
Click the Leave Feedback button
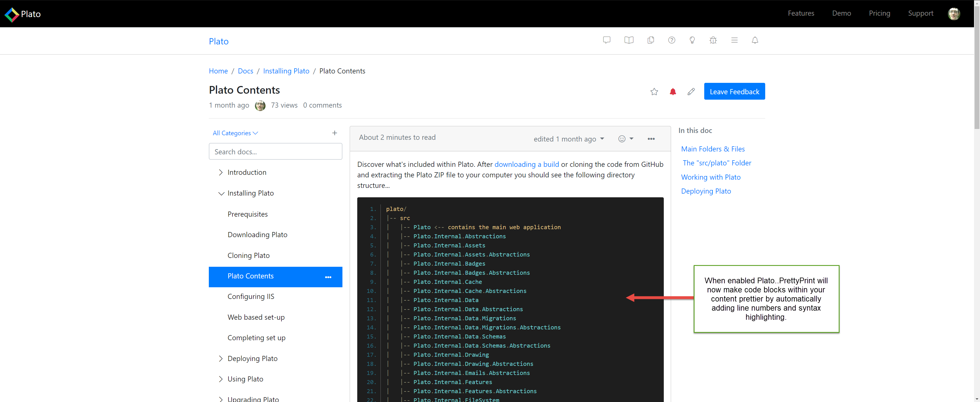[x=734, y=91]
